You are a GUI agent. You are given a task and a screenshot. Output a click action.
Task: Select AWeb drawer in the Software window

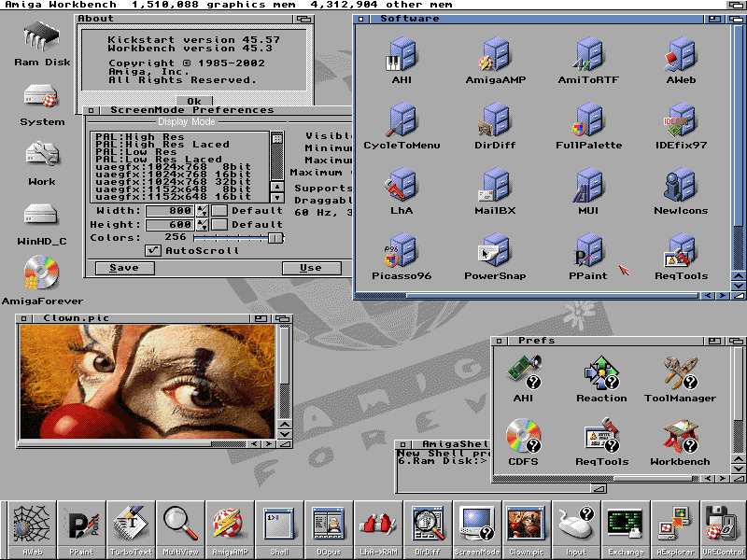681,54
